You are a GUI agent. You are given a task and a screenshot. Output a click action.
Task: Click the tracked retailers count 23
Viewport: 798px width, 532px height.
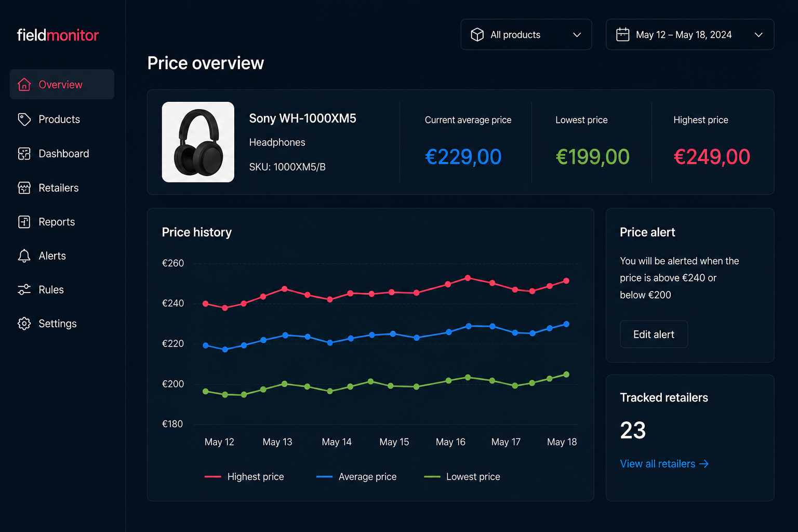pyautogui.click(x=633, y=430)
